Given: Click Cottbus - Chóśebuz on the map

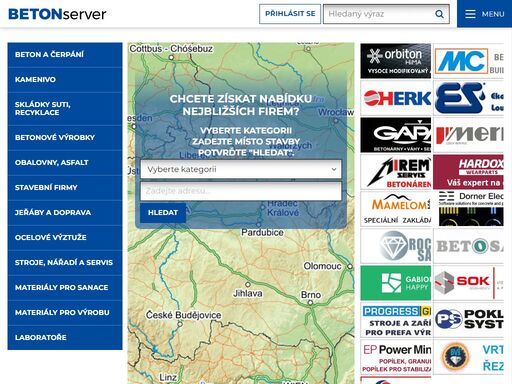Looking at the screenshot, I should [x=171, y=49].
